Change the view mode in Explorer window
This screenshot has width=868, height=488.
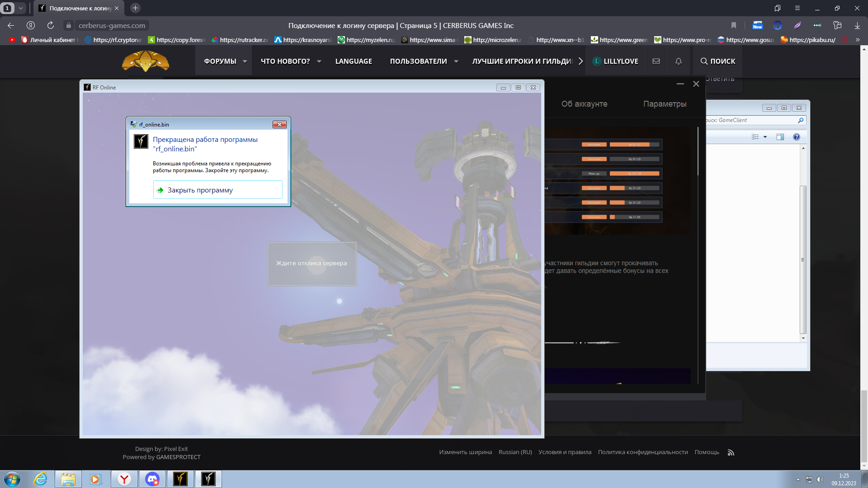[x=755, y=137]
